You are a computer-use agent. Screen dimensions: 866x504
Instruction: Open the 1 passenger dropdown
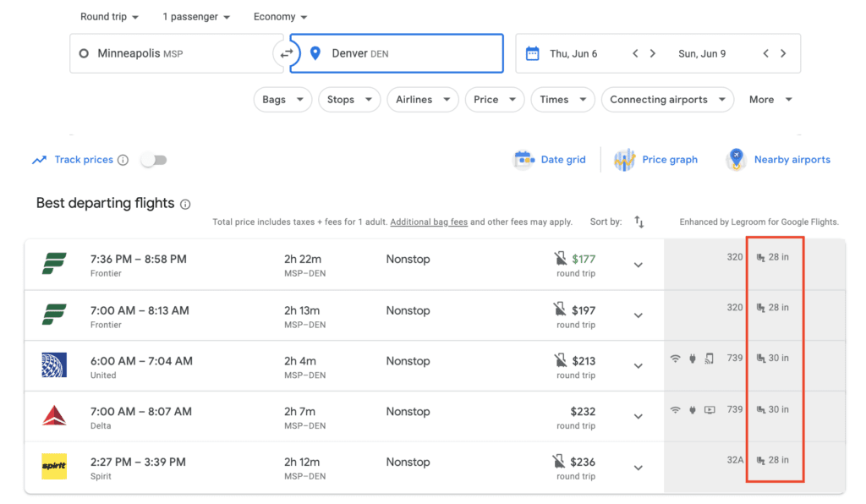point(195,17)
